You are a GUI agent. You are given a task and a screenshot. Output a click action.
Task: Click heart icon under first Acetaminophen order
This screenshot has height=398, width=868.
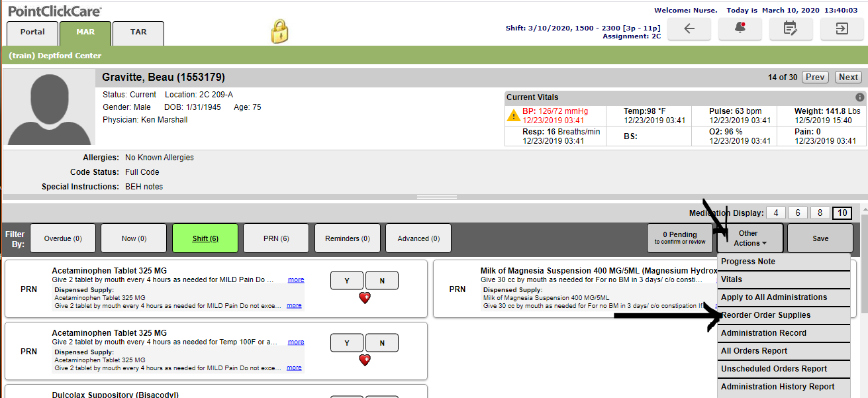point(364,298)
